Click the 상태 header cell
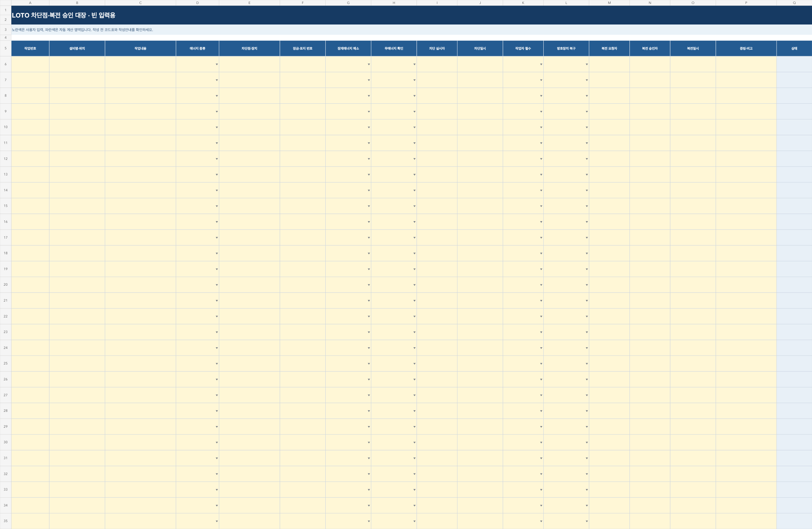The height and width of the screenshot is (529, 812). [x=794, y=48]
